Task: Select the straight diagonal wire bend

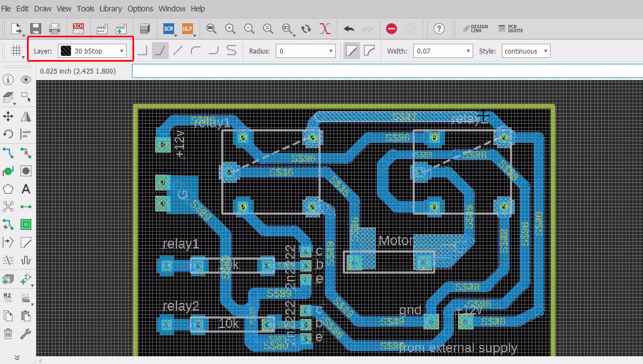Action: (178, 51)
